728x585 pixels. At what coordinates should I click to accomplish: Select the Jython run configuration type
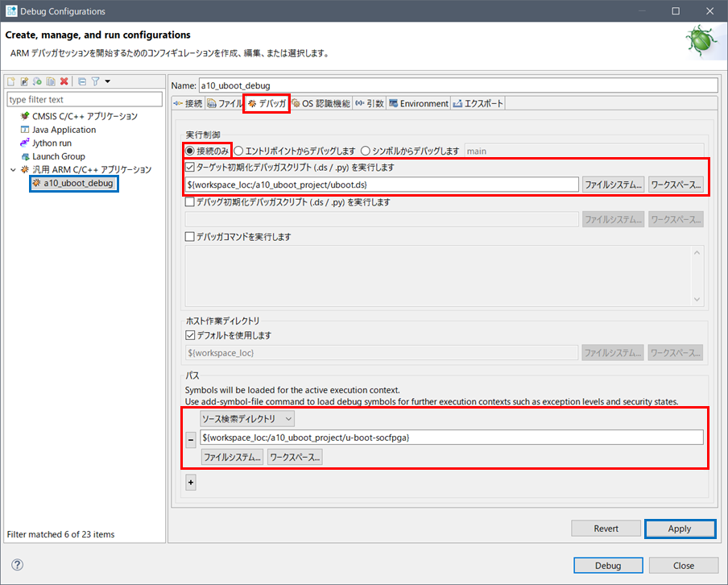tap(52, 143)
